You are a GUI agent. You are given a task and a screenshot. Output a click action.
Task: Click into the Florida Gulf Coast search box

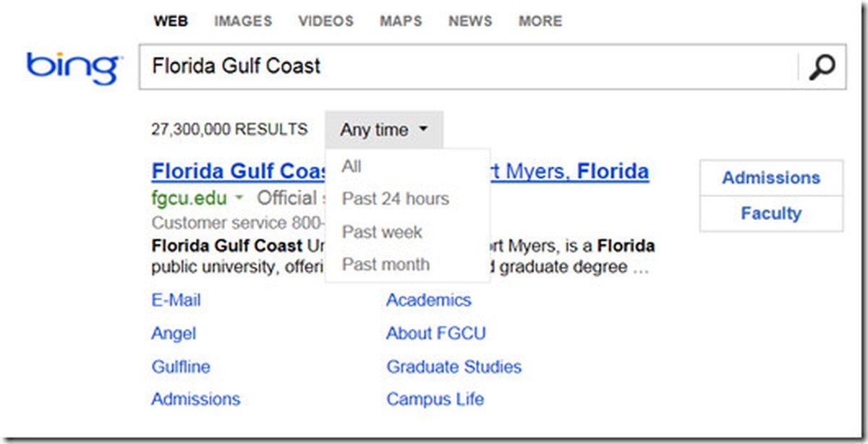pos(470,67)
